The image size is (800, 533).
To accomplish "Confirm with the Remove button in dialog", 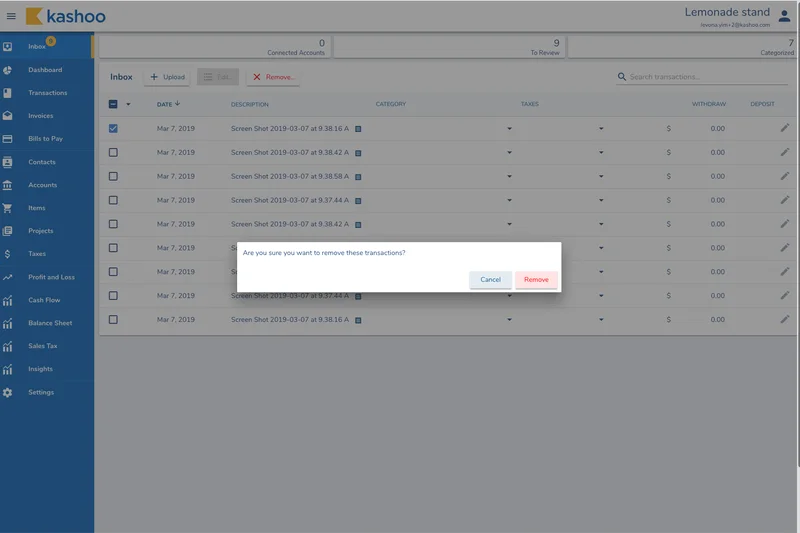I will (x=536, y=280).
